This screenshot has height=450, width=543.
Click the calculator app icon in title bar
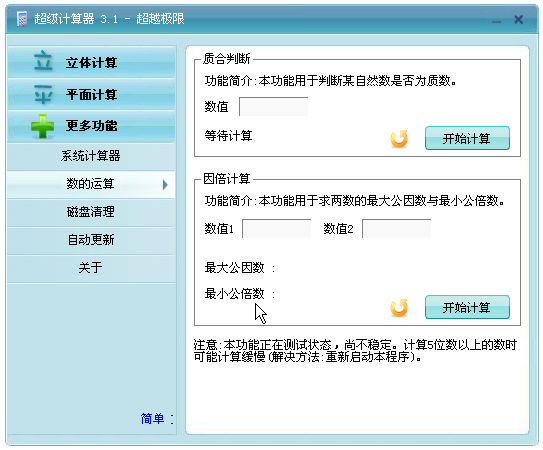coord(22,19)
